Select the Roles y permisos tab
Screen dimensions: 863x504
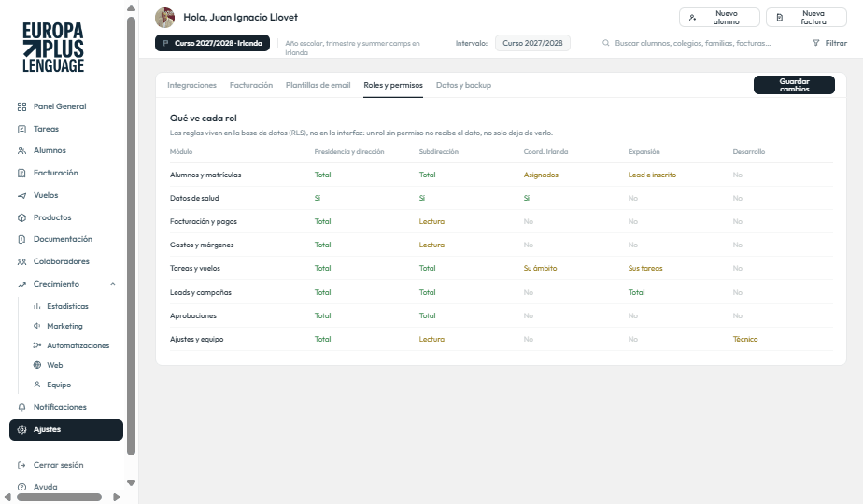[393, 85]
